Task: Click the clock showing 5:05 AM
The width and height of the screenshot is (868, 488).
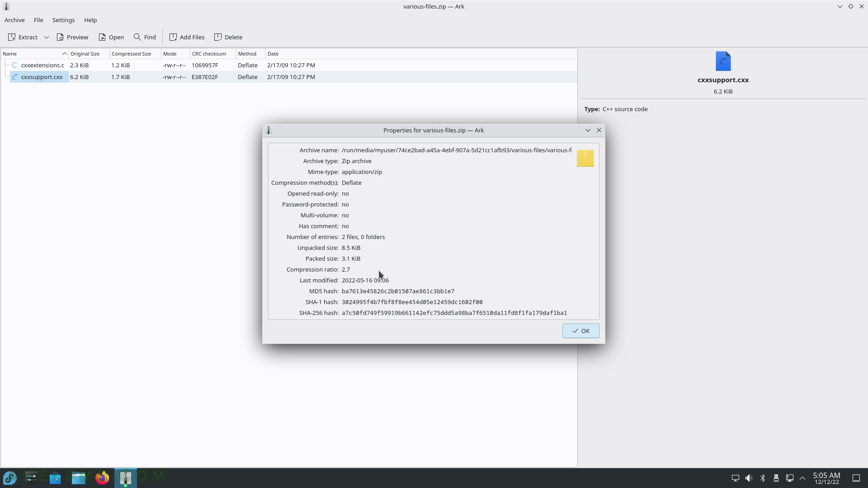Action: point(826,475)
